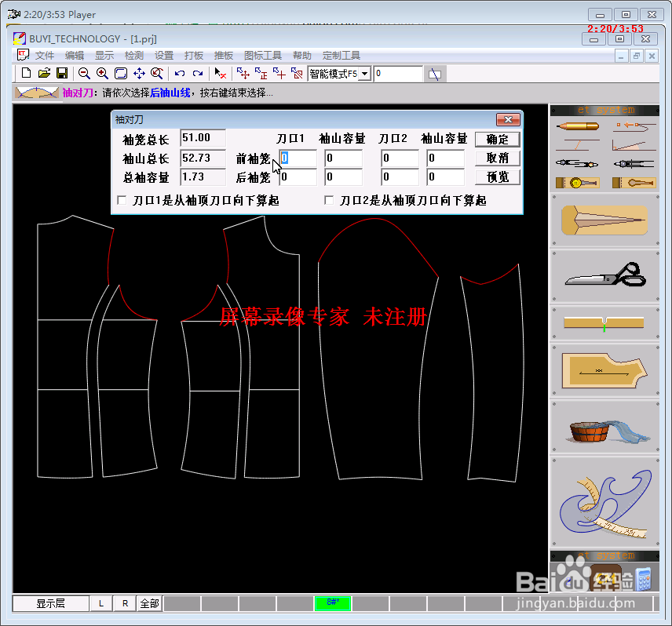Open the 定制工具 menu
This screenshot has height=626, width=672.
341,56
